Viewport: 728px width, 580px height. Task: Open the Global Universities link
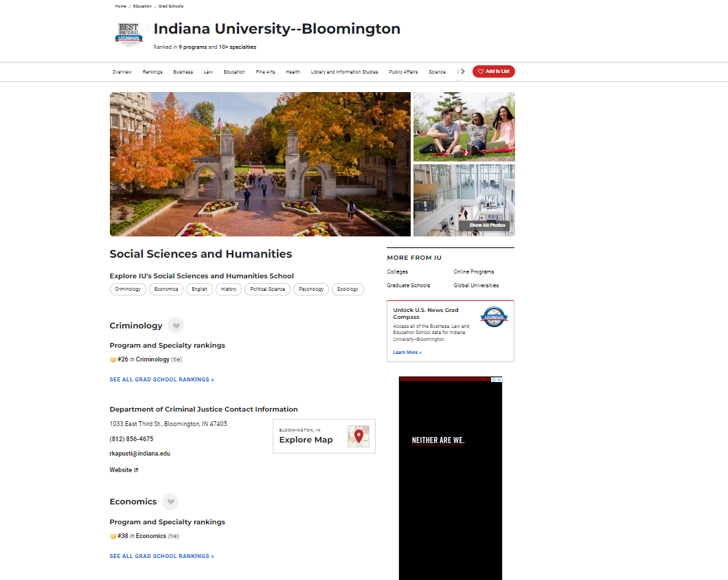click(x=476, y=285)
